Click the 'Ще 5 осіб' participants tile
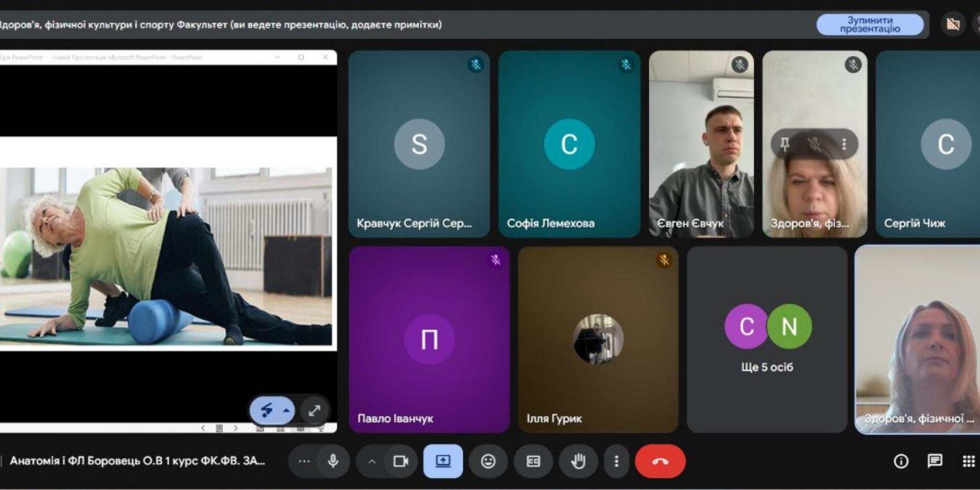Image resolution: width=980 pixels, height=490 pixels. click(766, 339)
